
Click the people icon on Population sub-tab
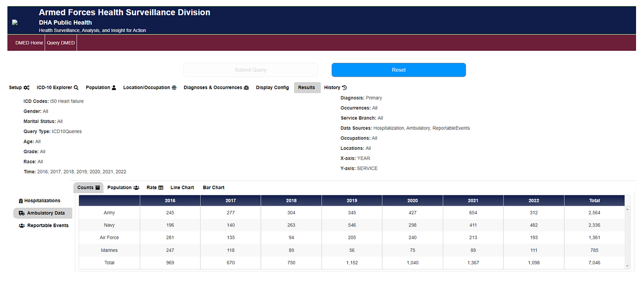pos(136,187)
